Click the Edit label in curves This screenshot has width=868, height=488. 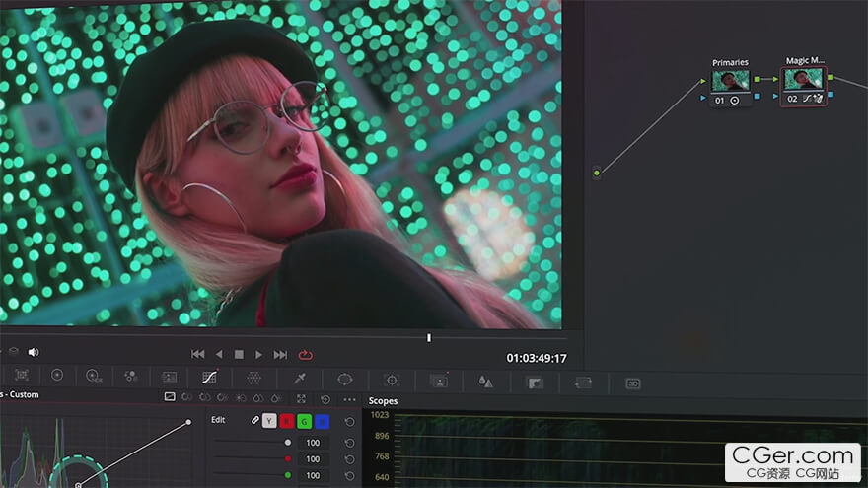tap(218, 420)
